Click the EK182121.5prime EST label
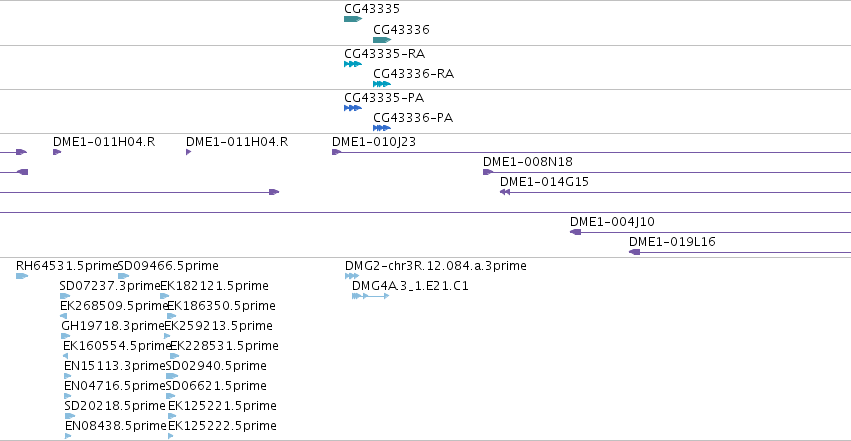 [214, 286]
